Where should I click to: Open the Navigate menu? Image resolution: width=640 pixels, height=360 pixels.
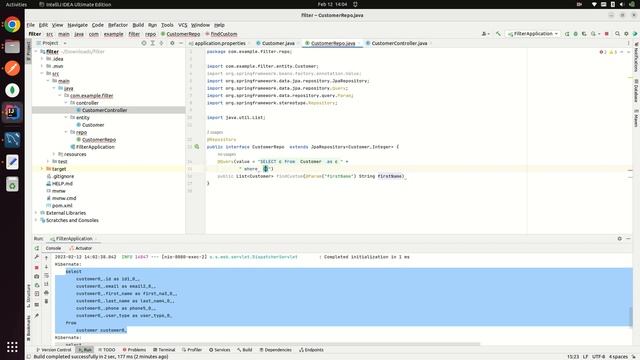[78, 25]
